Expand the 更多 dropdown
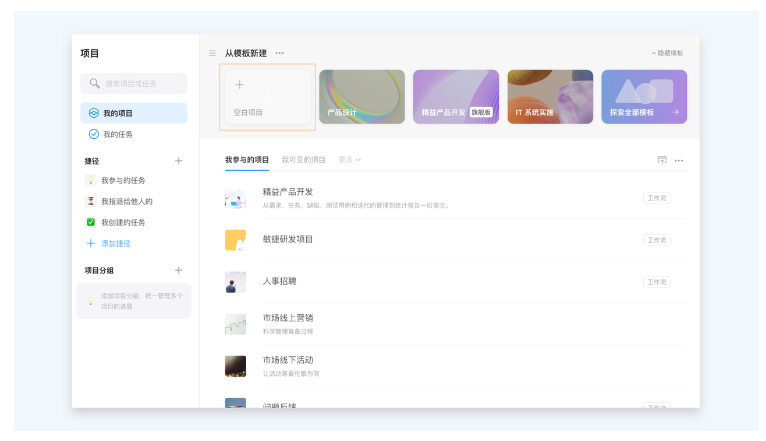 tap(350, 160)
